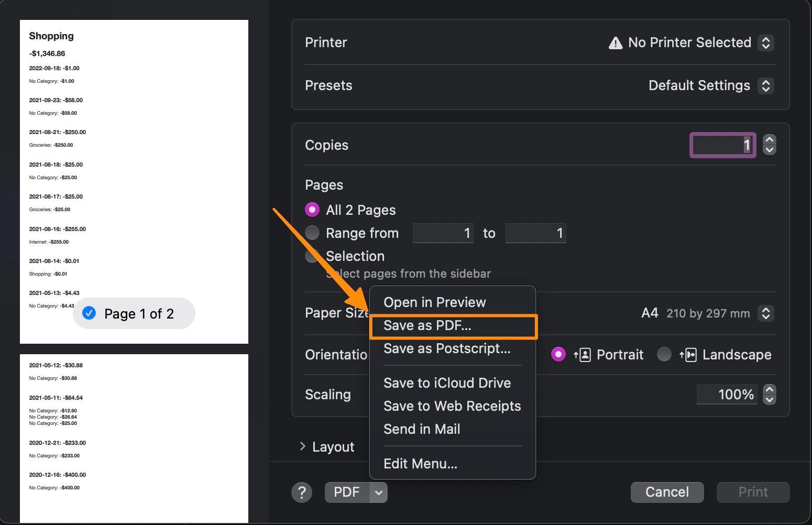Select Open in Preview menu item
The width and height of the screenshot is (812, 525).
pyautogui.click(x=434, y=302)
